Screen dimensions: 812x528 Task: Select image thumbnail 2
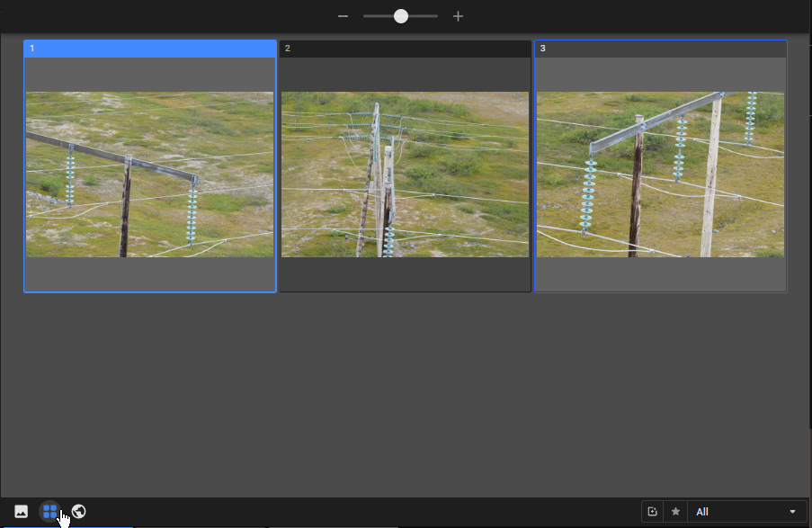pyautogui.click(x=405, y=175)
